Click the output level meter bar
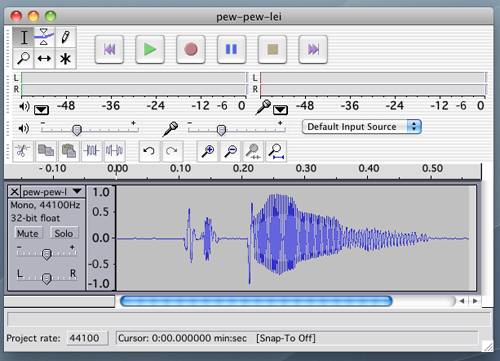 pyautogui.click(x=133, y=84)
